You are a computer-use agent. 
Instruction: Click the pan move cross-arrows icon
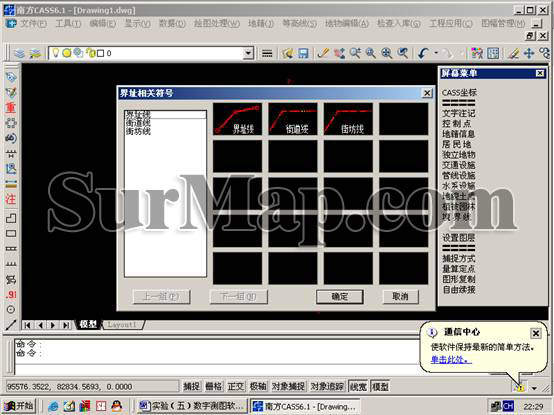point(529,54)
